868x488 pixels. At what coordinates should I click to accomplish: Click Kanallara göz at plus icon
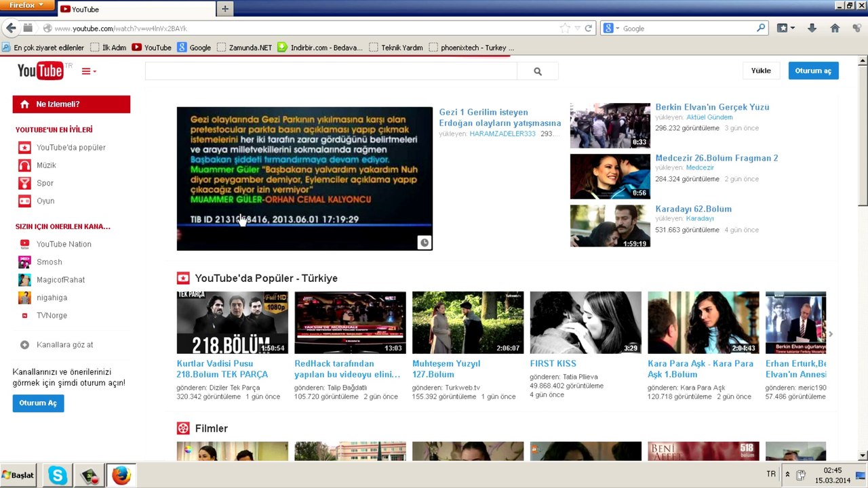(x=24, y=345)
